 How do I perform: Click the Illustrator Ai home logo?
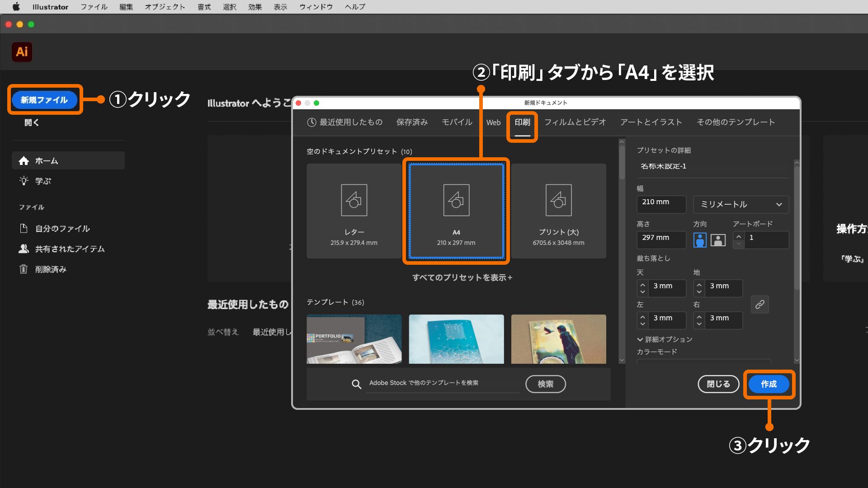tap(22, 52)
